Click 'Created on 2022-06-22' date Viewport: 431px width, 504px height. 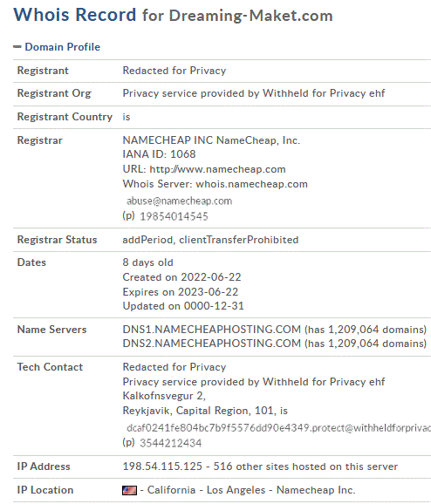point(181,277)
